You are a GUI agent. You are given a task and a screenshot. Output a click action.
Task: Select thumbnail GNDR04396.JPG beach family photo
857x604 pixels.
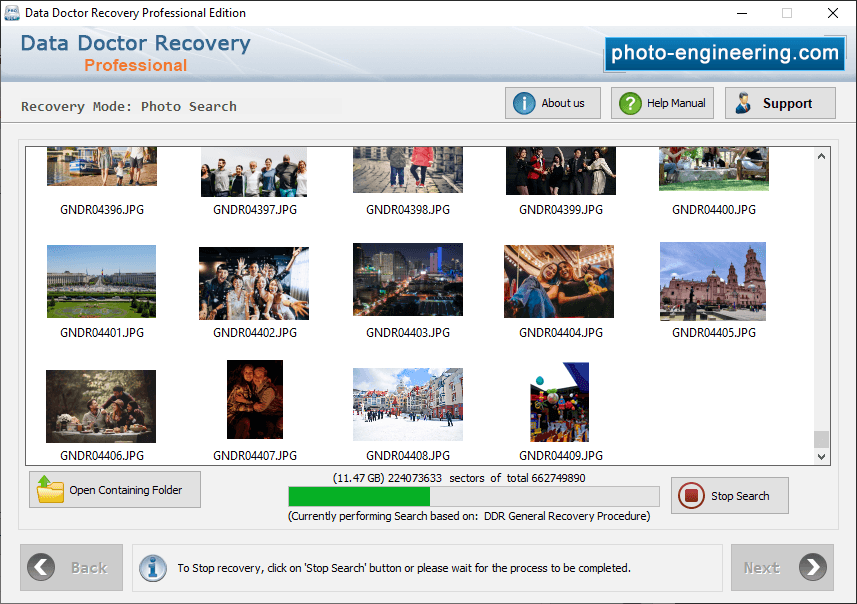pyautogui.click(x=102, y=167)
